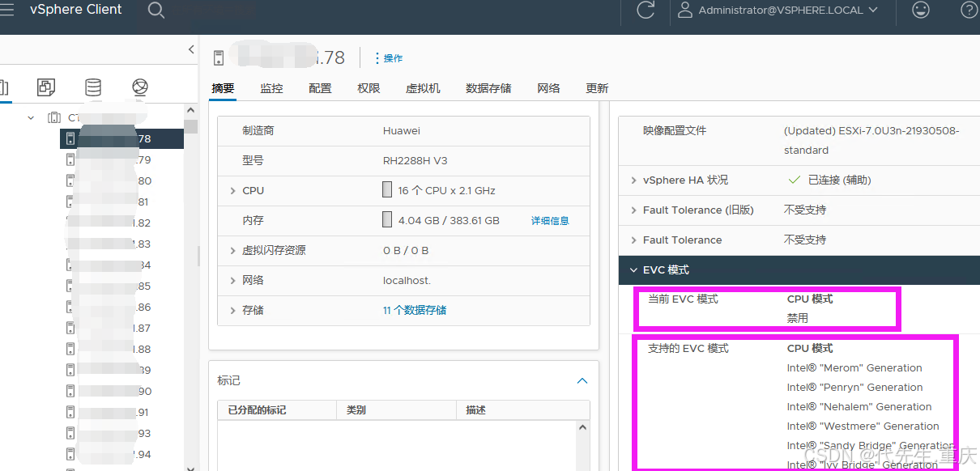The height and width of the screenshot is (471, 980).
Task: Open the hamburger main menu
Action: (6, 10)
